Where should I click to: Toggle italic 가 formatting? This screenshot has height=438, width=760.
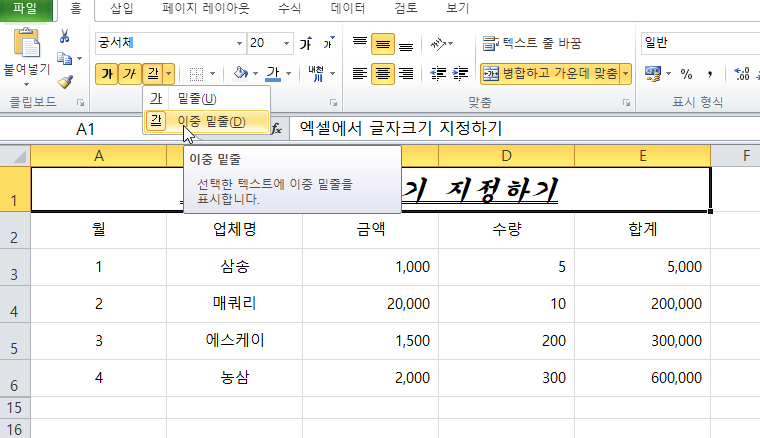pos(129,74)
